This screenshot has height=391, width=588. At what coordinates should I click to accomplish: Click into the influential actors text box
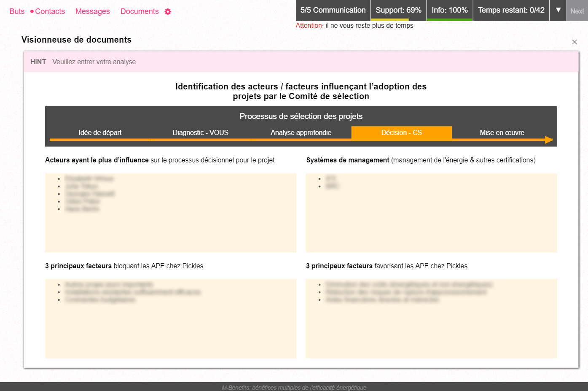[x=171, y=213]
